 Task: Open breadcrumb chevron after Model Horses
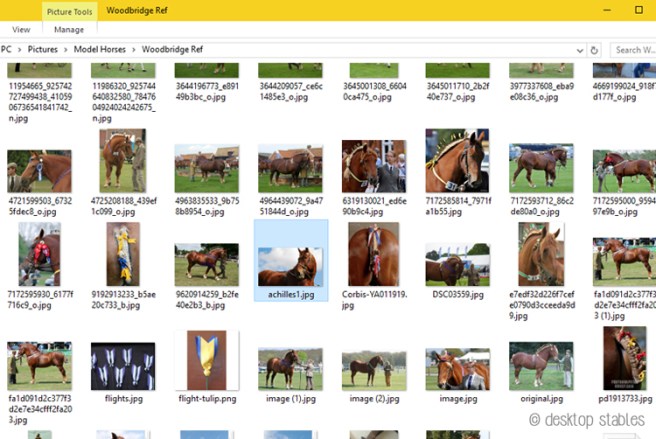tap(135, 49)
